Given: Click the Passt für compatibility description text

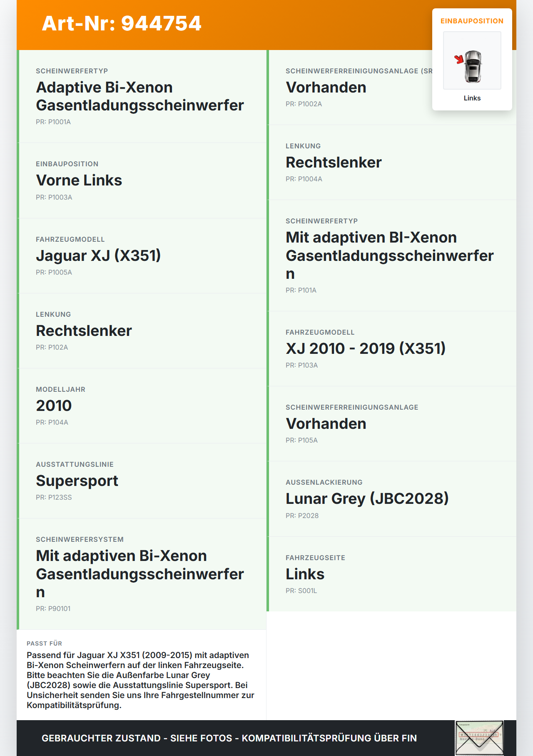Looking at the screenshot, I should (x=141, y=680).
